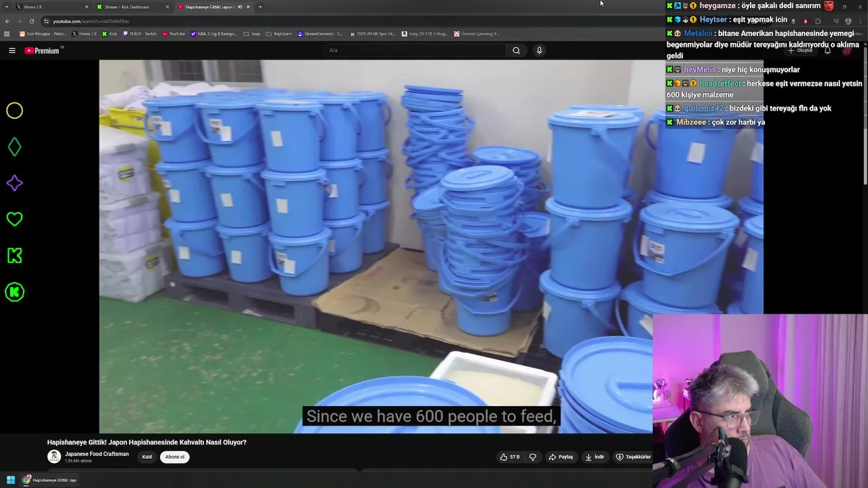Like the video showing 57 B
The image size is (868, 488).
[x=510, y=457]
